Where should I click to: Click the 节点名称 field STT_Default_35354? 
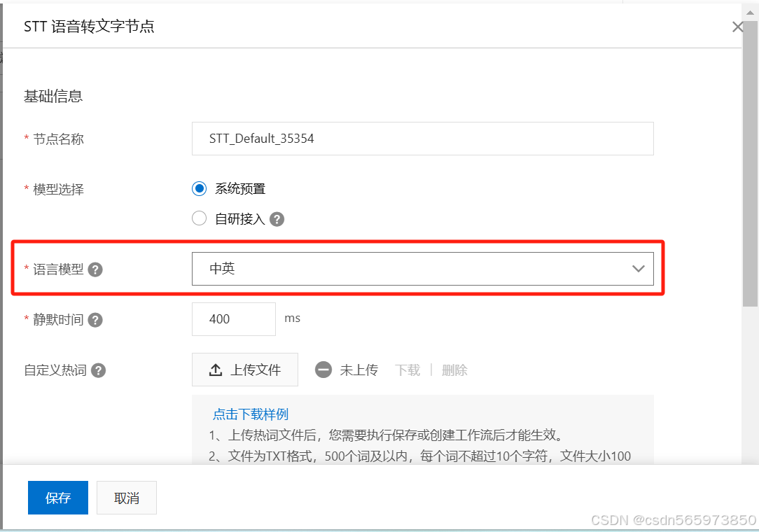point(423,139)
